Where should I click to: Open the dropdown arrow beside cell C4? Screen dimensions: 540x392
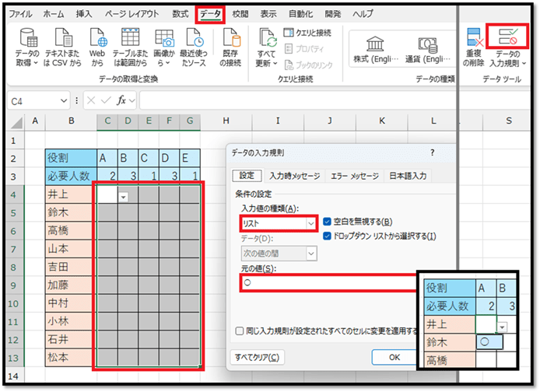pyautogui.click(x=124, y=198)
